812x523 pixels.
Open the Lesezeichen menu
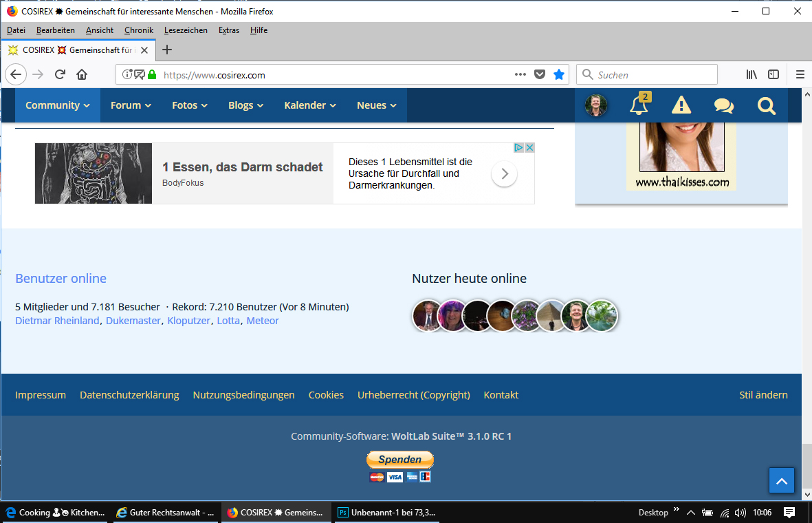186,30
